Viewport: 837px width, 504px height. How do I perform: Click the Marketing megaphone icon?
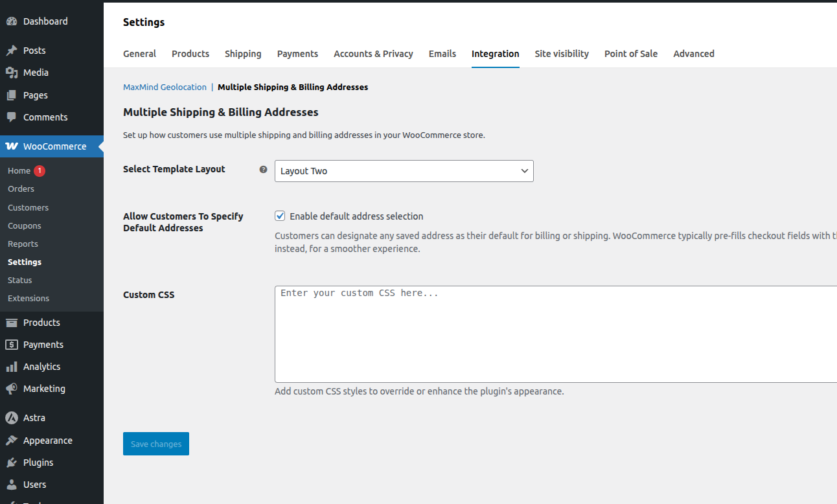pos(12,389)
